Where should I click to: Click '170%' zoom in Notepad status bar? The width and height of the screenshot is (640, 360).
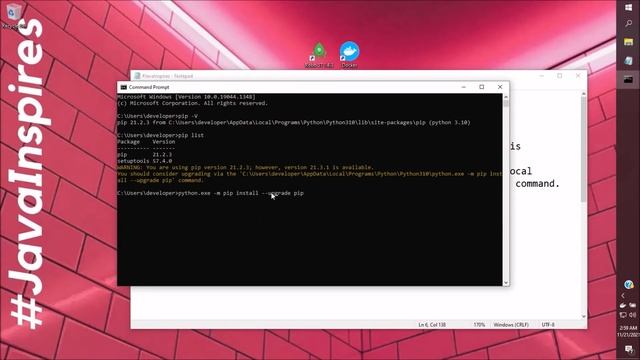point(479,325)
